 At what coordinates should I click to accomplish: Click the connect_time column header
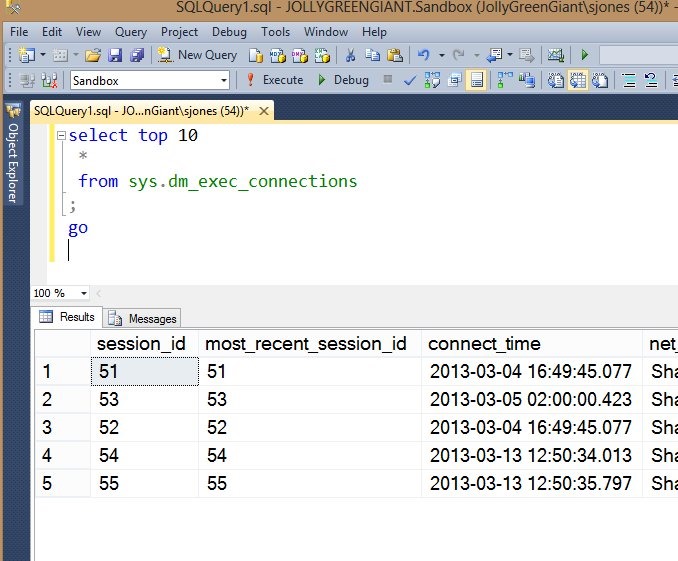(x=484, y=344)
